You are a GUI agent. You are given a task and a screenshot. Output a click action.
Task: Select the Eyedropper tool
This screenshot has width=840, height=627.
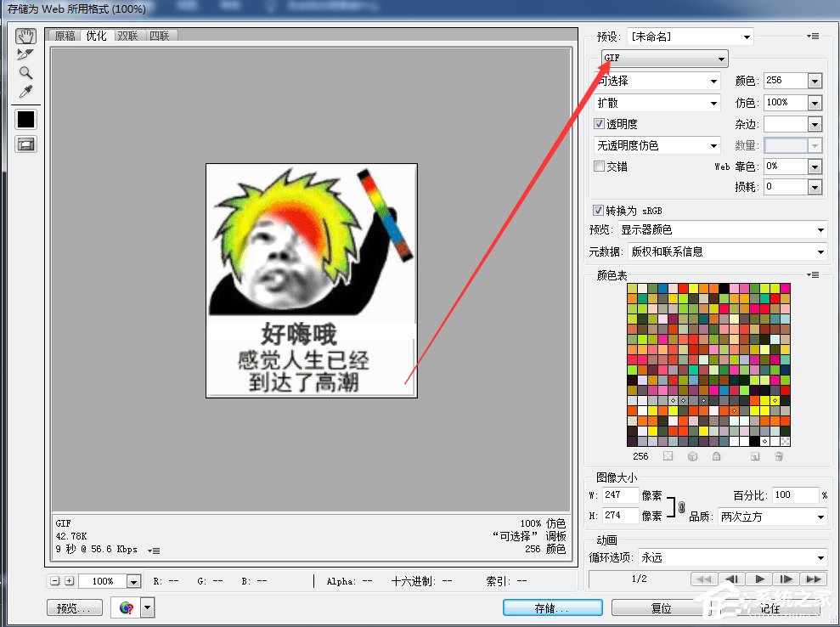point(25,92)
